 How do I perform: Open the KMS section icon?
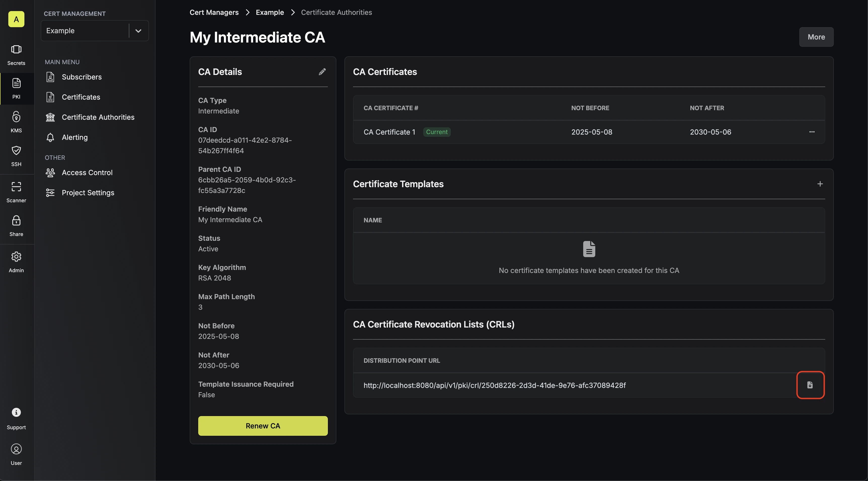point(16,116)
